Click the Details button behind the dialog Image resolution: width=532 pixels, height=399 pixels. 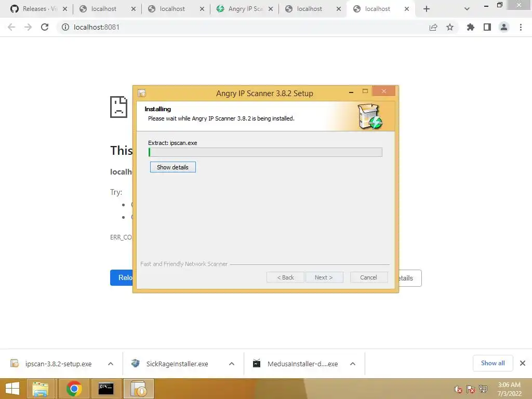click(410, 278)
